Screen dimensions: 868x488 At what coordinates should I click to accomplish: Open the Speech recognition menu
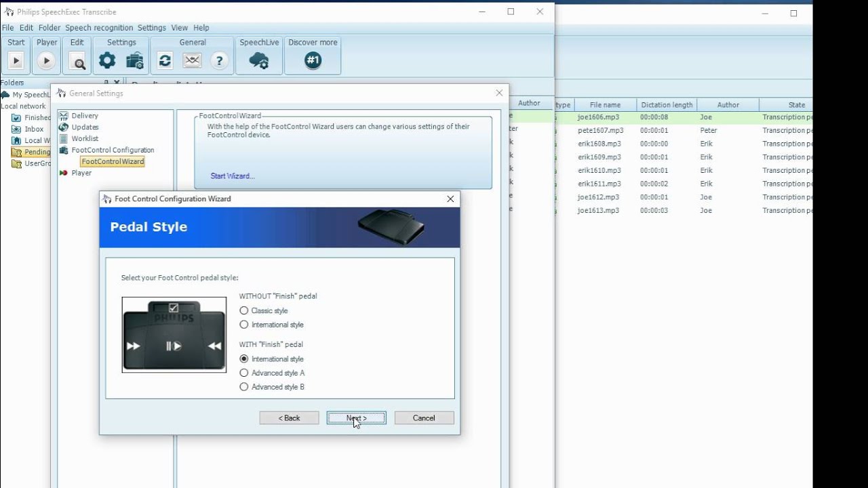[99, 28]
